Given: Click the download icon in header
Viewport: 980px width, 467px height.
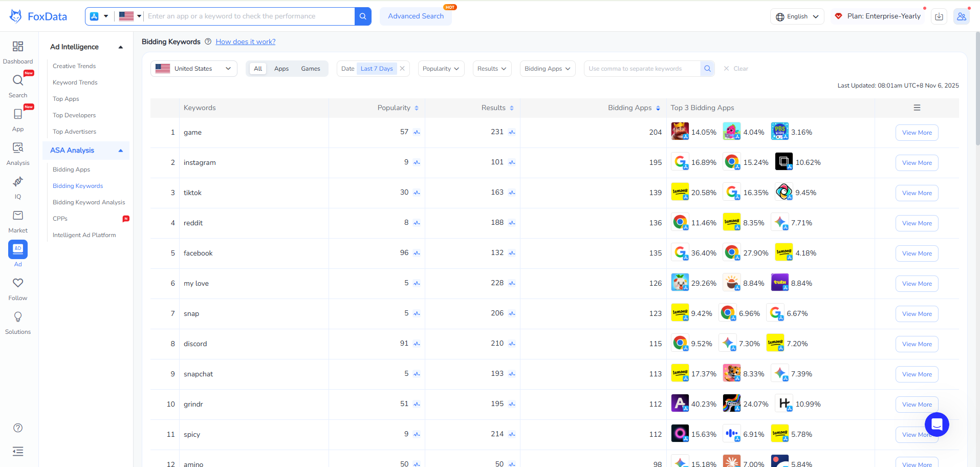Looking at the screenshot, I should [939, 16].
